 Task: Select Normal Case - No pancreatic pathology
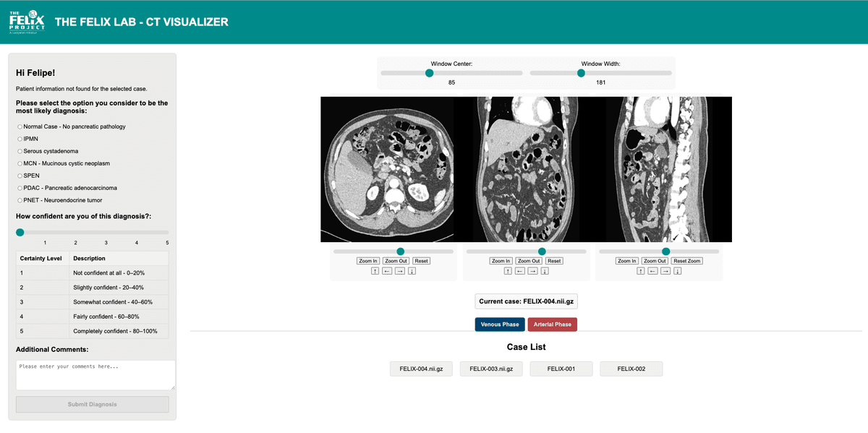click(x=20, y=127)
